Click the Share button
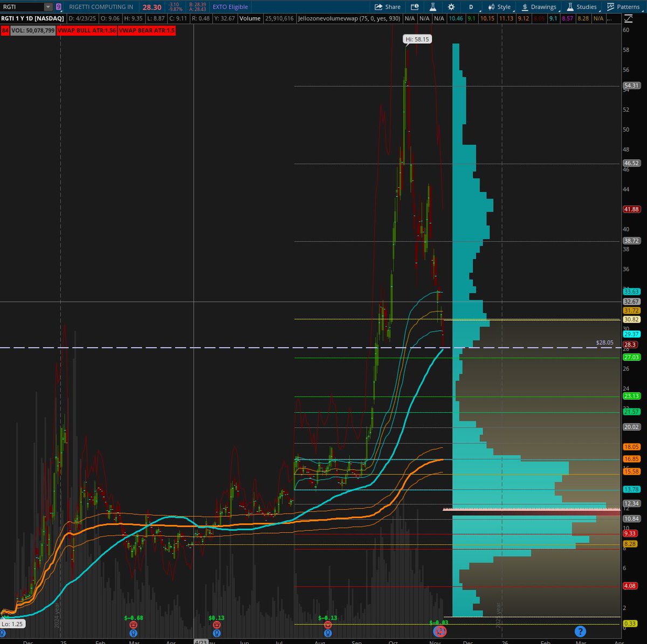The height and width of the screenshot is (644, 647). [388, 7]
